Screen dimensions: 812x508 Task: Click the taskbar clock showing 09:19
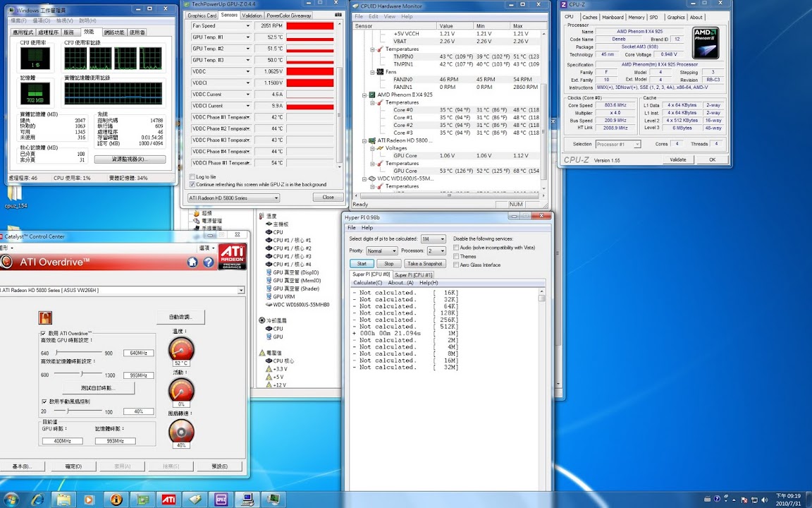coord(788,500)
